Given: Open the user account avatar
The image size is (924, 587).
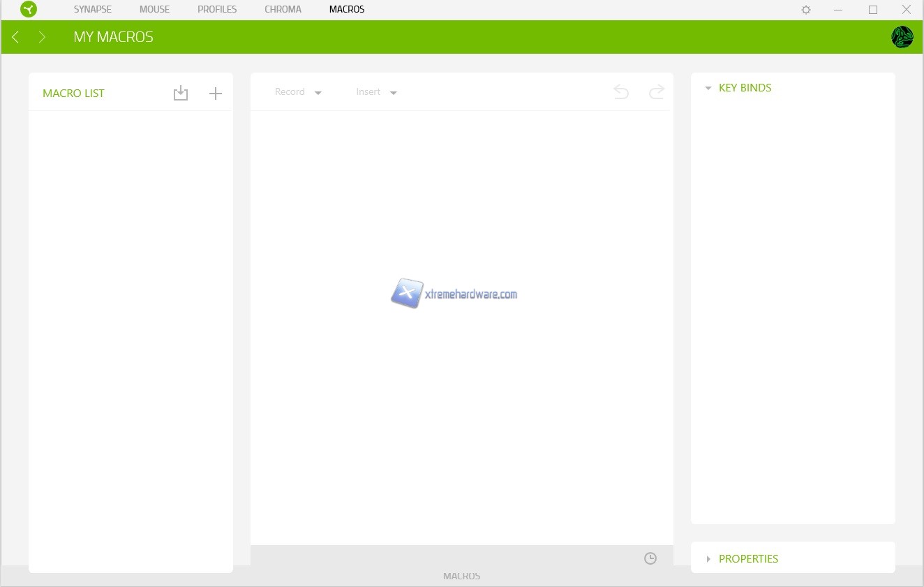Looking at the screenshot, I should click(902, 37).
